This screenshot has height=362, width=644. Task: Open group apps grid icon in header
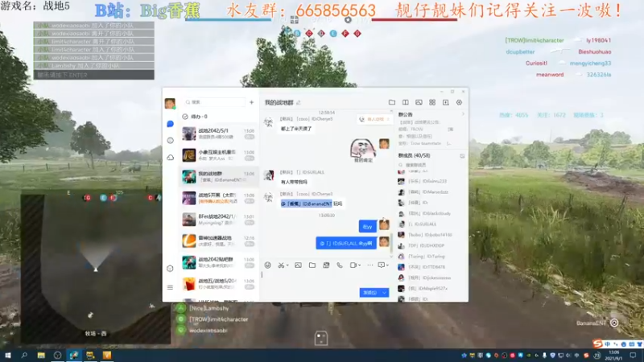(432, 102)
